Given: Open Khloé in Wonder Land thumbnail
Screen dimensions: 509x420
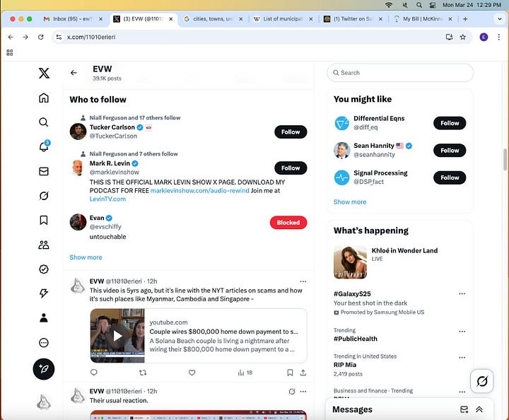Looking at the screenshot, I should [x=350, y=262].
